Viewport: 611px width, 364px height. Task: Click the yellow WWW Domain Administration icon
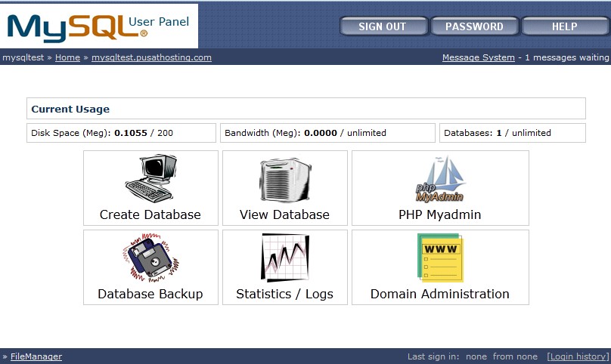(x=440, y=258)
